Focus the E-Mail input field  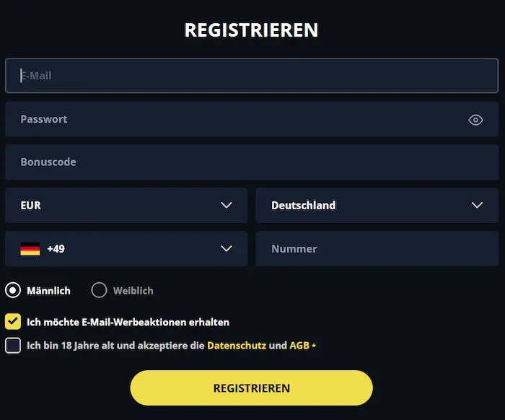(252, 76)
